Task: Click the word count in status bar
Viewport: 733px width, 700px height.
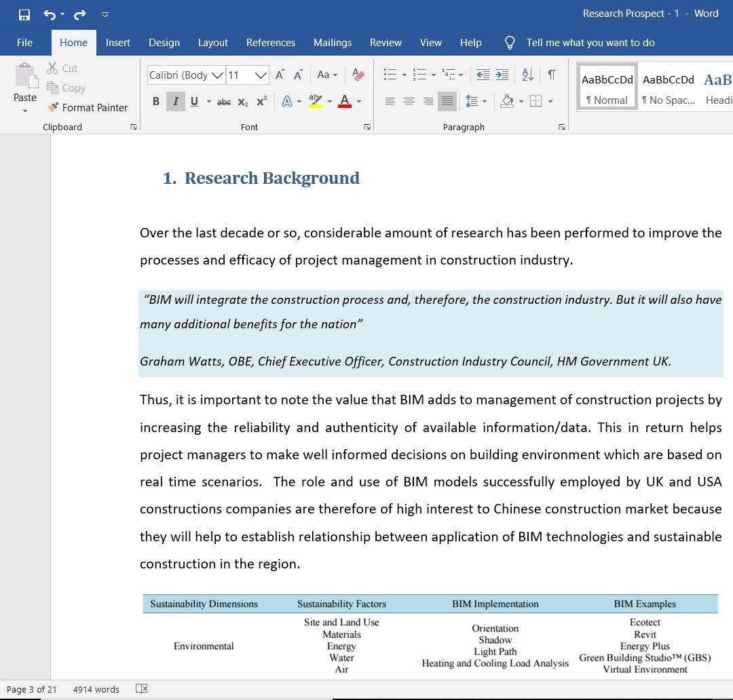Action: (x=96, y=688)
